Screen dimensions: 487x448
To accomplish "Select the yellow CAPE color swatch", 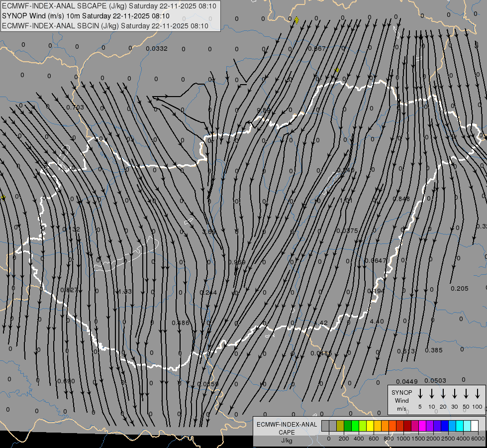I will 370,426.
